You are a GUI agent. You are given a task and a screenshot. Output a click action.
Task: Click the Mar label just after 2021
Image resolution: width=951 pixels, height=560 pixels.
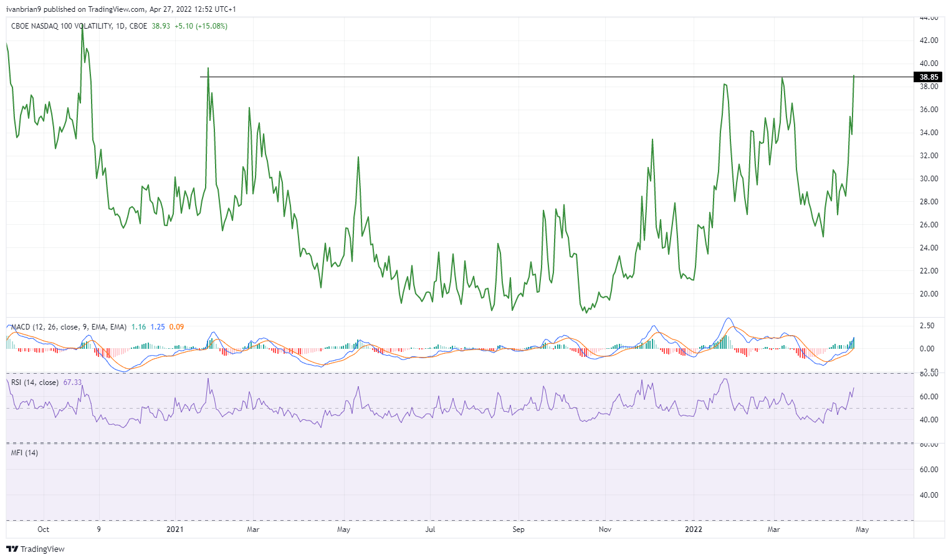pos(253,529)
